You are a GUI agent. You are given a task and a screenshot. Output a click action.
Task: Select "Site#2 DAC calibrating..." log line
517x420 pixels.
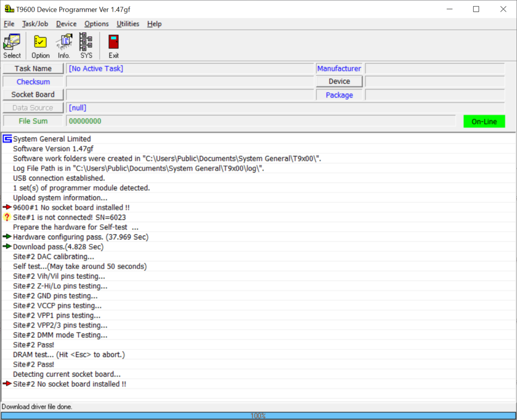pyautogui.click(x=54, y=256)
